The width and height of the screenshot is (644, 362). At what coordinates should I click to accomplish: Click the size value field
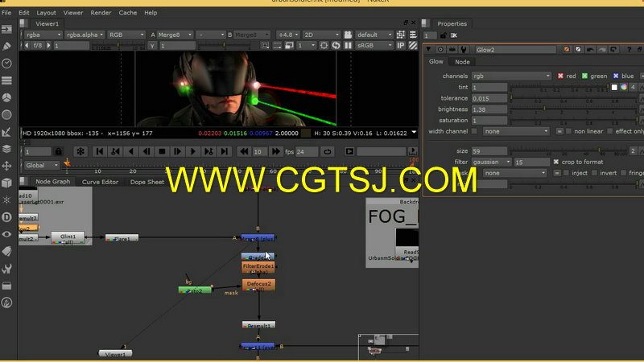[x=489, y=151]
